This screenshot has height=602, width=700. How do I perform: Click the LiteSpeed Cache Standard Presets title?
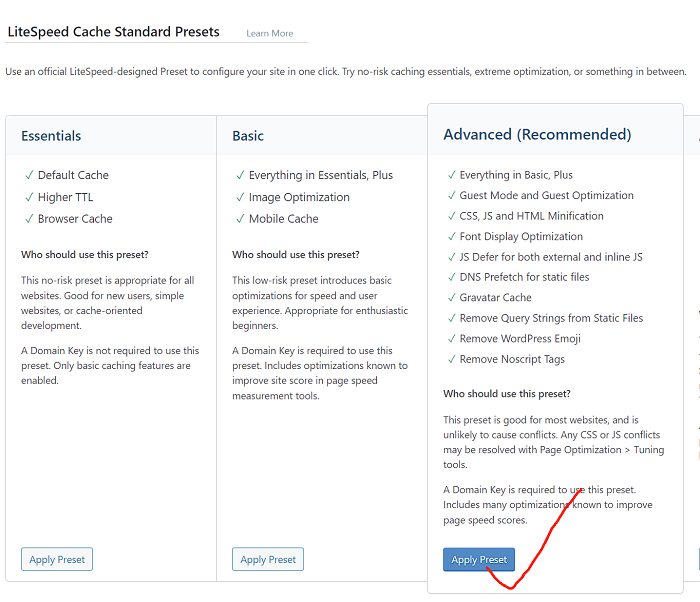113,32
